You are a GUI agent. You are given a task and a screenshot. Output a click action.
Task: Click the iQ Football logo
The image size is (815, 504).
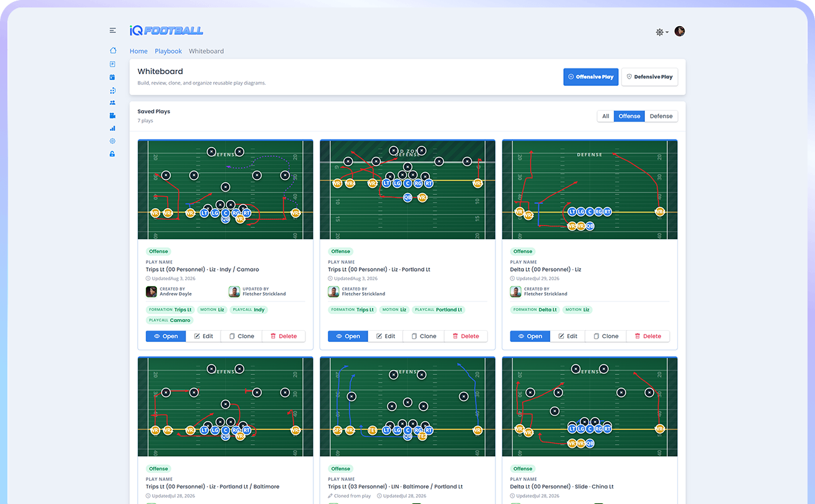pyautogui.click(x=166, y=30)
